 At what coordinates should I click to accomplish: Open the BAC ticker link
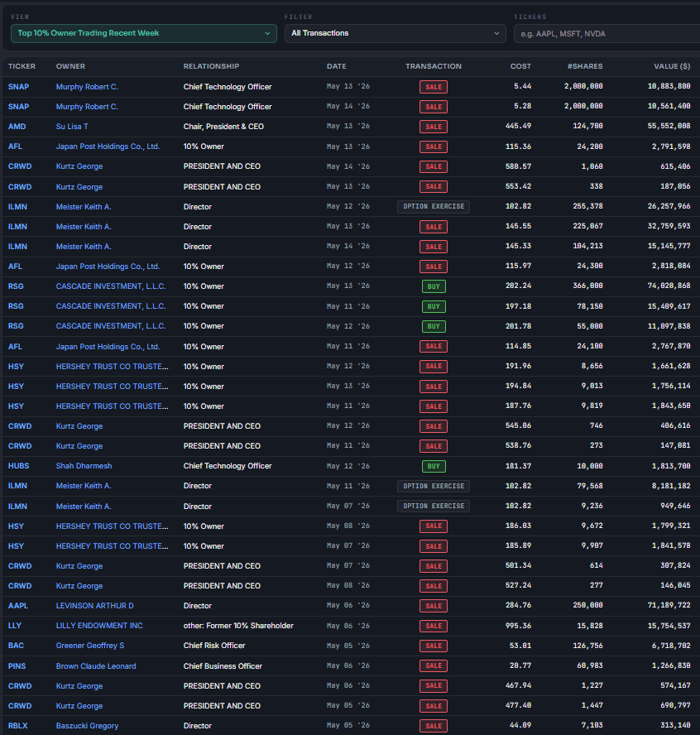tap(16, 646)
